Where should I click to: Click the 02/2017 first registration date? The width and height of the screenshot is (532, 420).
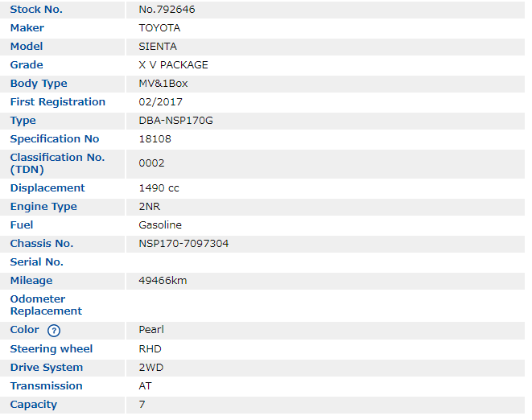(x=160, y=102)
